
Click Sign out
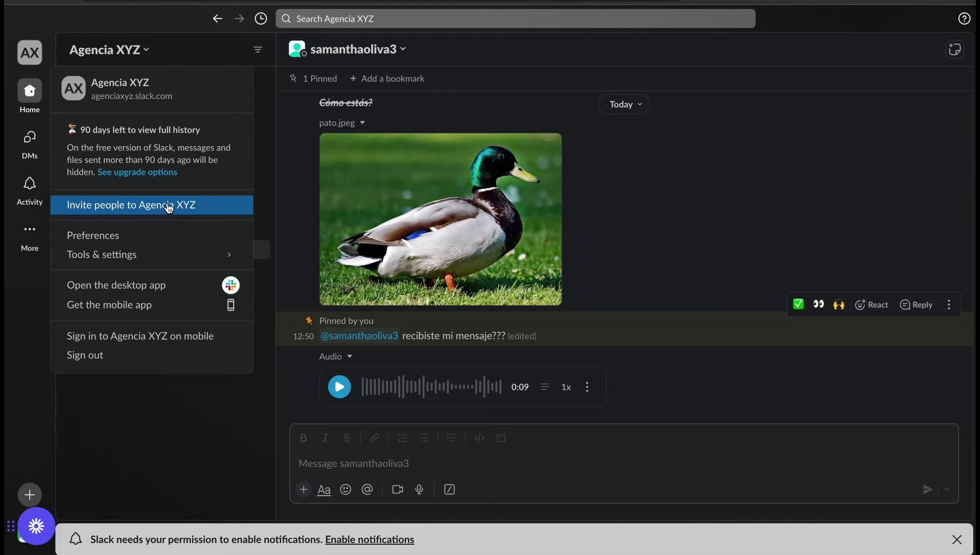152,355
